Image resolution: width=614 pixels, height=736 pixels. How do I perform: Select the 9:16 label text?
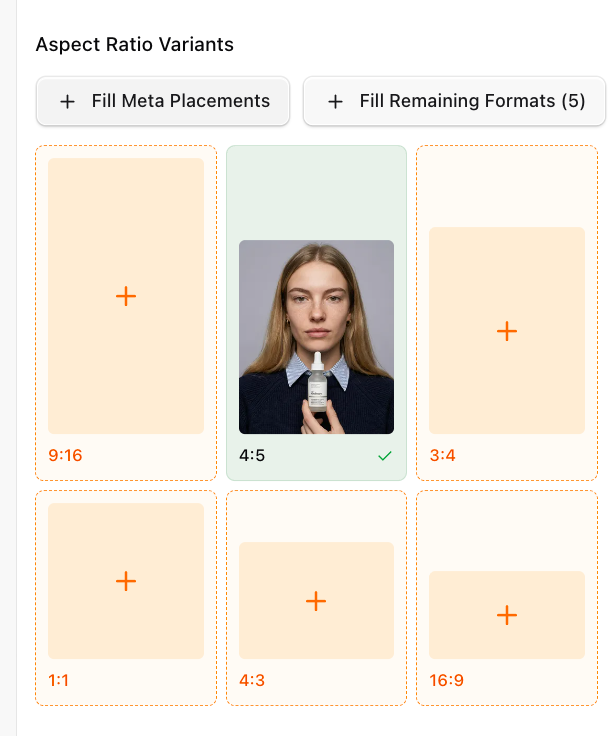(x=65, y=456)
